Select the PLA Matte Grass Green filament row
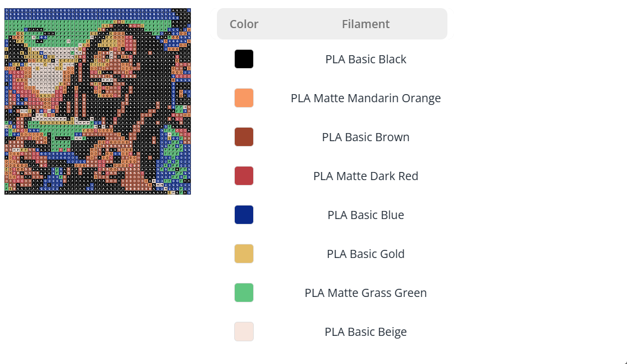 [366, 293]
